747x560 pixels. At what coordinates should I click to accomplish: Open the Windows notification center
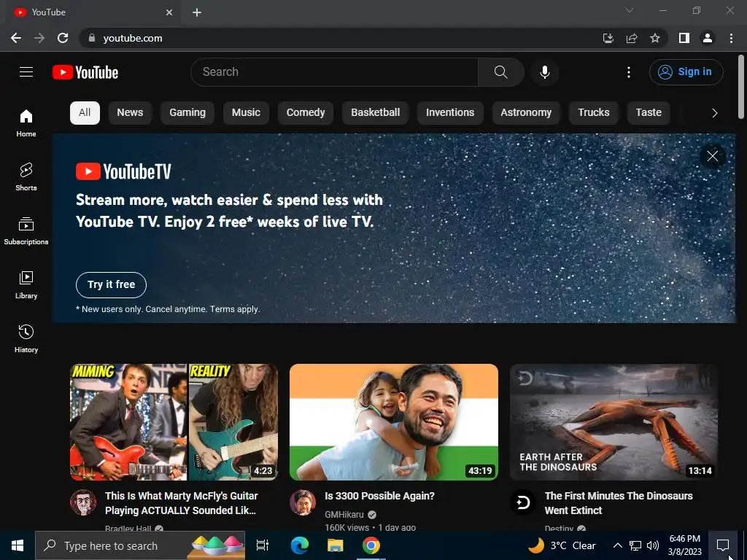pos(723,545)
